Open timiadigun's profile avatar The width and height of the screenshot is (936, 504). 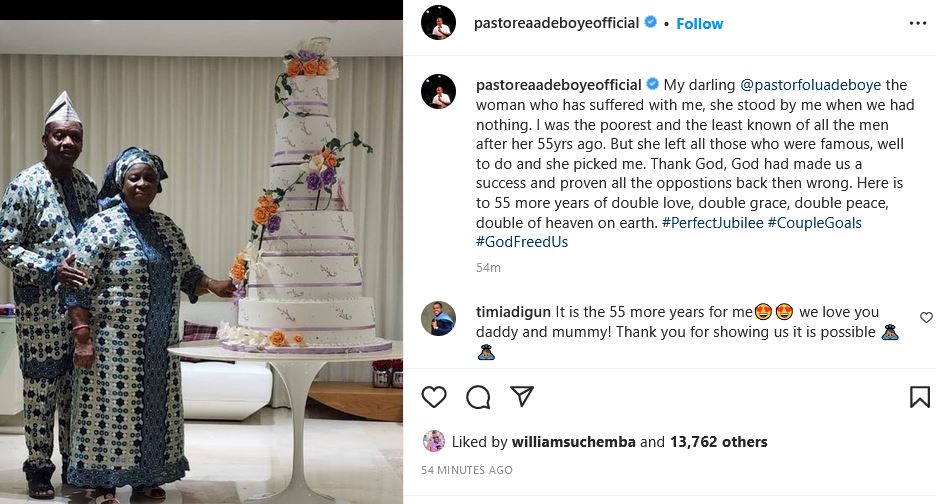(438, 318)
